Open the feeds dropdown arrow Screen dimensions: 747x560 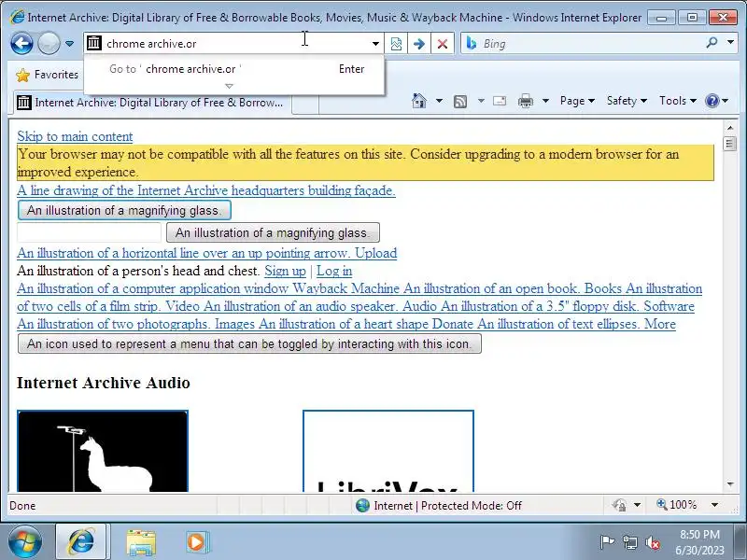point(481,101)
